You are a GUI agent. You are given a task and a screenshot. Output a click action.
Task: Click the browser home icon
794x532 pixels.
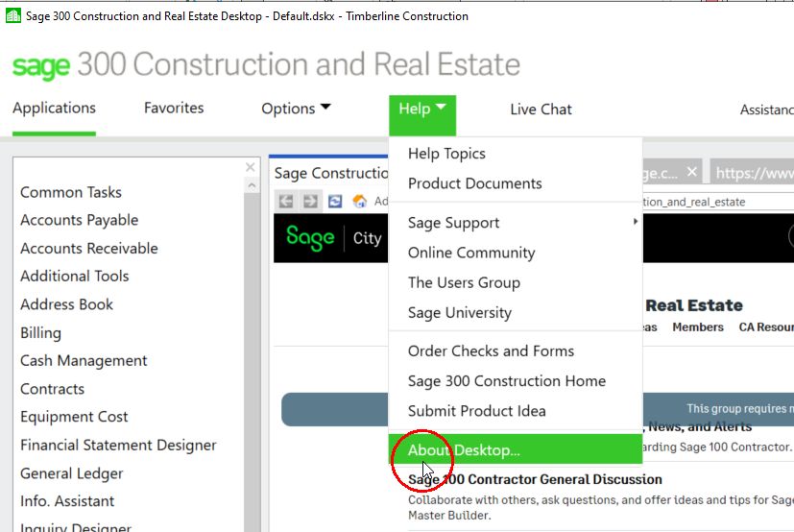pyautogui.click(x=359, y=201)
